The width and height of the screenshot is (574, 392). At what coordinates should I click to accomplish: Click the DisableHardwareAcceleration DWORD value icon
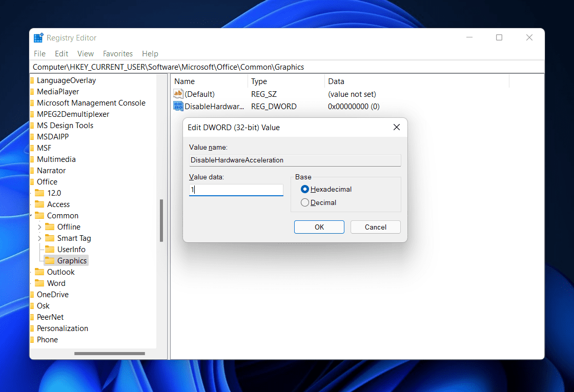tap(178, 107)
